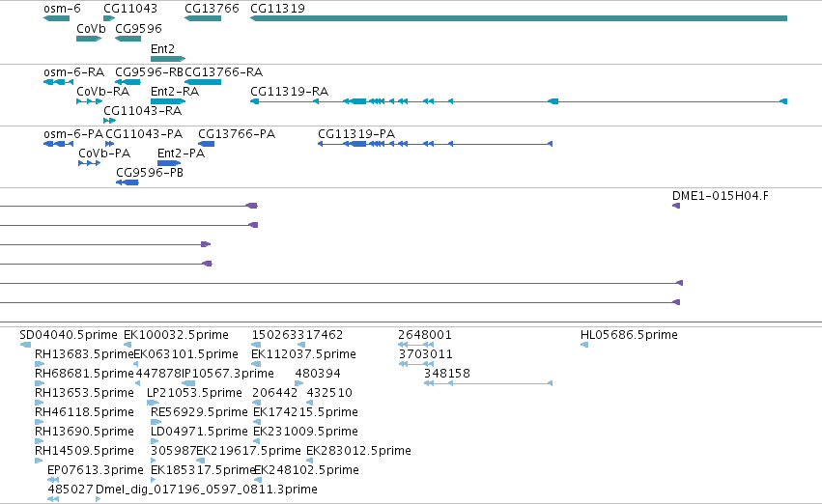Select the long CG11319 gene bar
The width and height of the screenshot is (822, 504).
click(519, 18)
